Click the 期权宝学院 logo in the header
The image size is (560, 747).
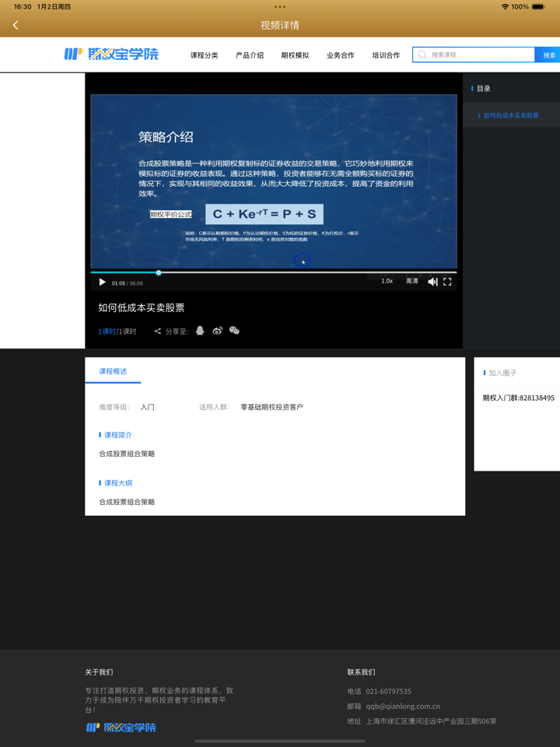coord(111,54)
